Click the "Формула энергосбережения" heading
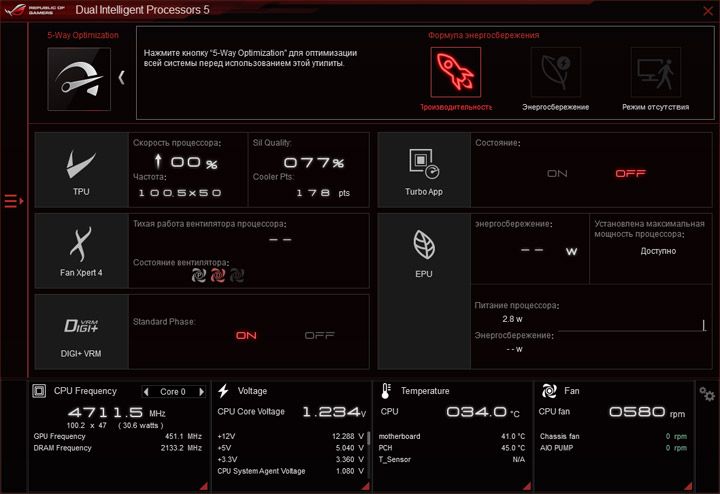 pos(484,35)
